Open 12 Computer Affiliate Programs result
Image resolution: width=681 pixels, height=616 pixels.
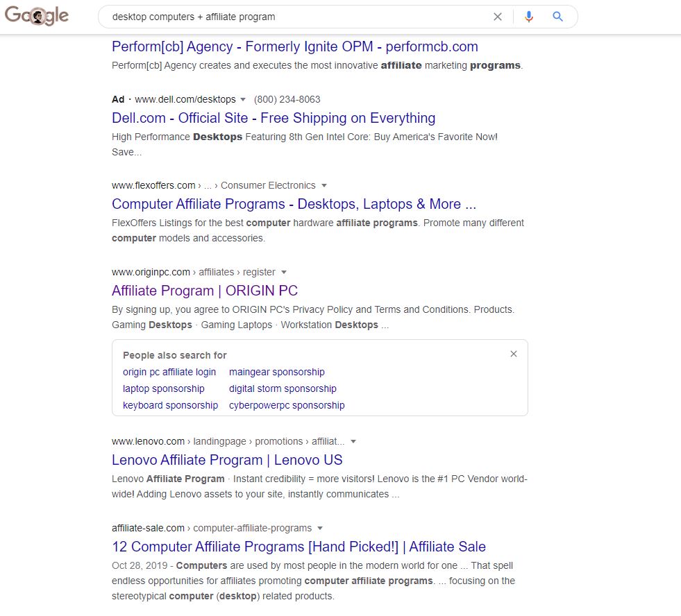coord(299,547)
